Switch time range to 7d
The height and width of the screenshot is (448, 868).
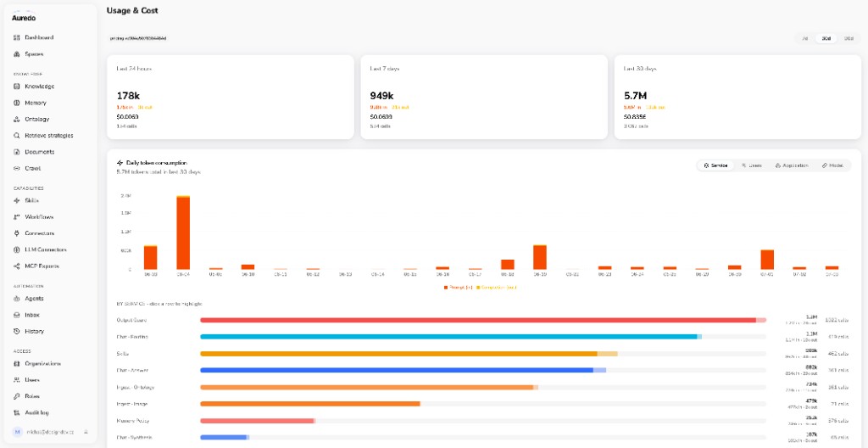[x=805, y=39]
